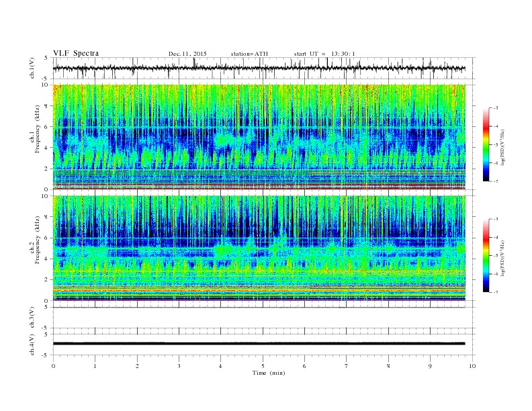The height and width of the screenshot is (411, 532).
Task: Click the time axis tick label '10'
Action: pos(472,366)
